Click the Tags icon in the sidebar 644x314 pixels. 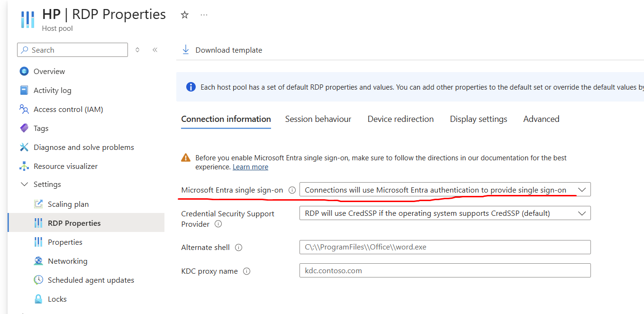coord(24,128)
